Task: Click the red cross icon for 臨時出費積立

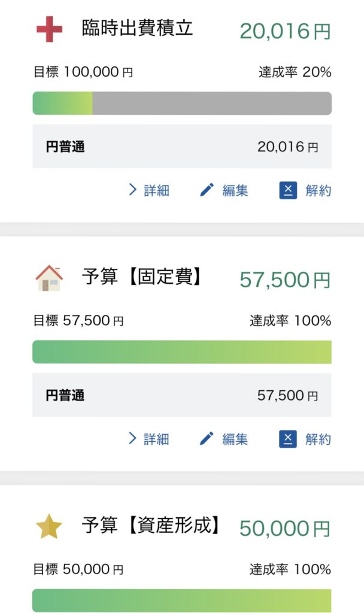Action: [x=49, y=30]
